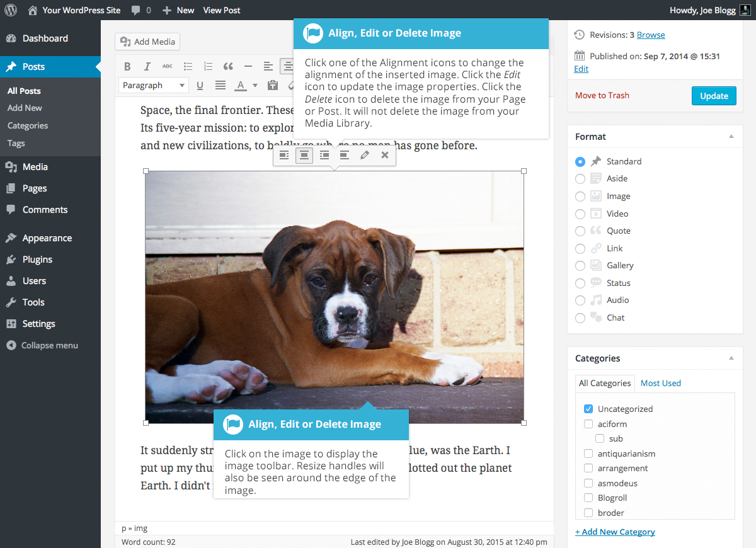This screenshot has width=756, height=548.
Task: Switch to the Most Used categories tab
Action: 661,383
